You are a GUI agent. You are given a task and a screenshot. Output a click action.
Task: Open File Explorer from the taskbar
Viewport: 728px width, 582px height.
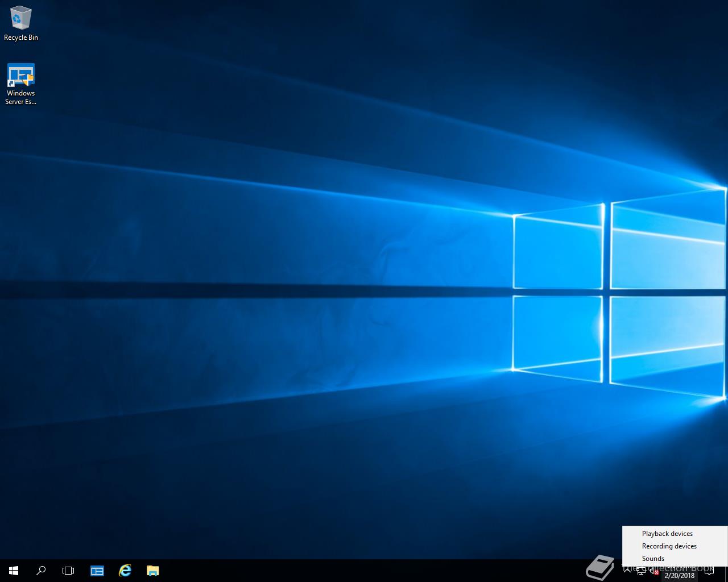coord(152,571)
